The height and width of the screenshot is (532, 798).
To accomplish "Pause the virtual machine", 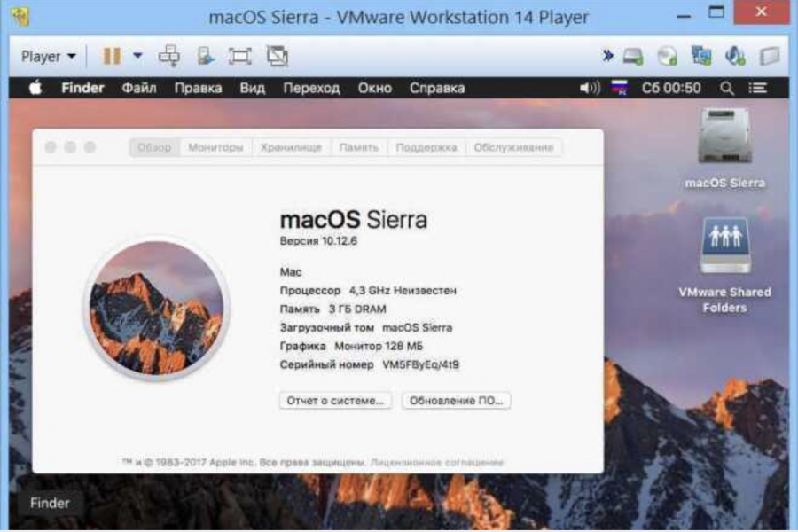I will coord(112,56).
